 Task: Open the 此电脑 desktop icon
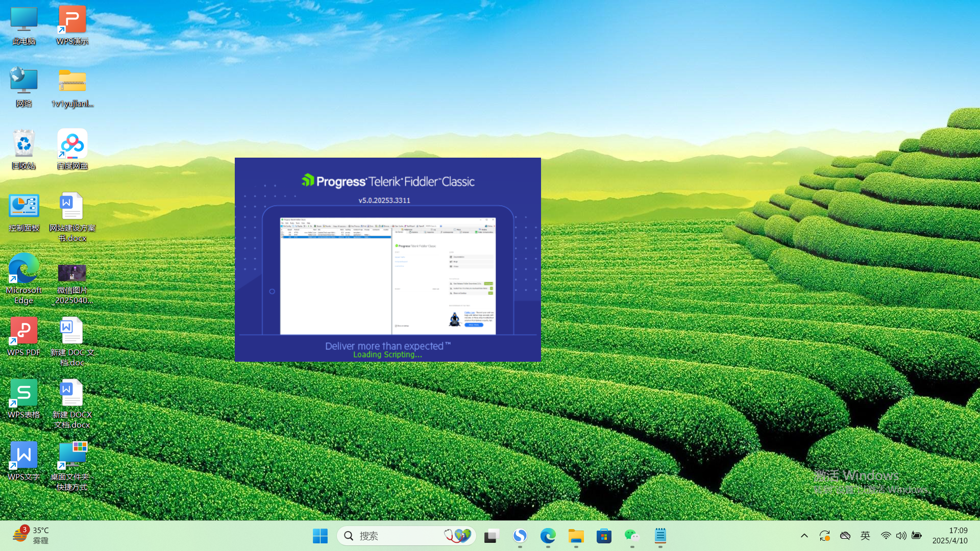click(x=23, y=26)
